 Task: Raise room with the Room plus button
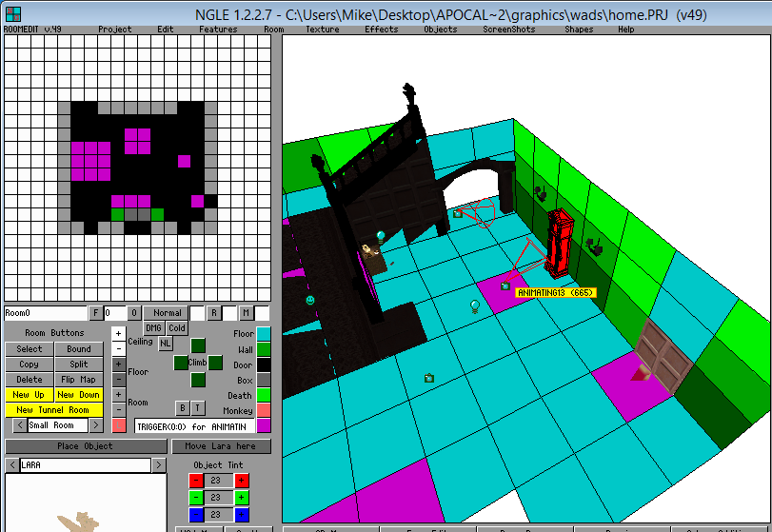[x=119, y=395]
